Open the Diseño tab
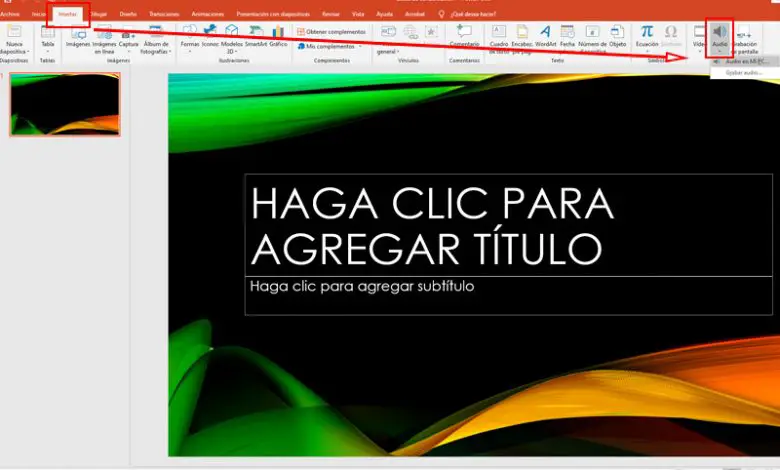The height and width of the screenshot is (470, 780). pos(128,14)
